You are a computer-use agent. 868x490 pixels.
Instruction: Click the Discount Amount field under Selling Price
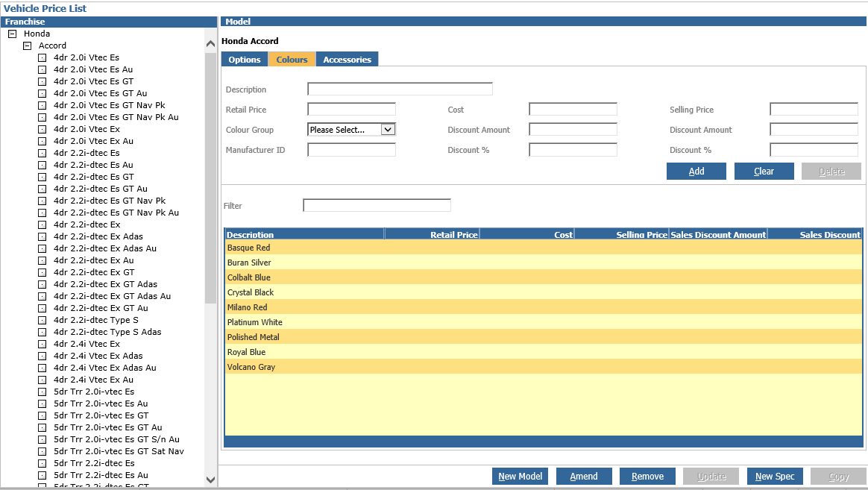814,130
